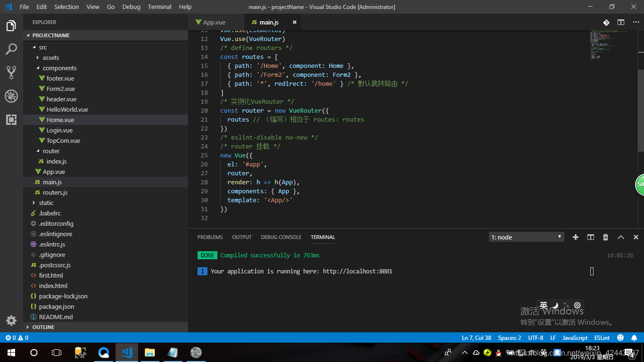Open the Terminal menu
Screen dimensions: 644x362
point(159,7)
